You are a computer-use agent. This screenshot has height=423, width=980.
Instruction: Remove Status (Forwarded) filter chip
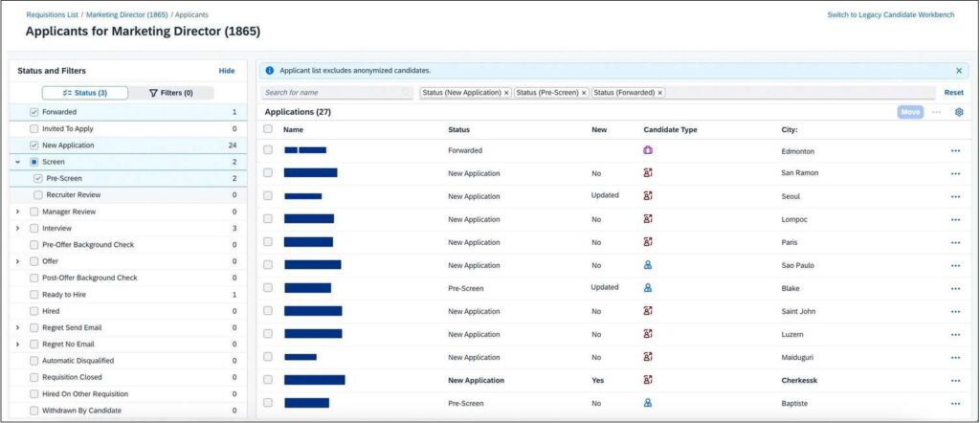click(660, 93)
